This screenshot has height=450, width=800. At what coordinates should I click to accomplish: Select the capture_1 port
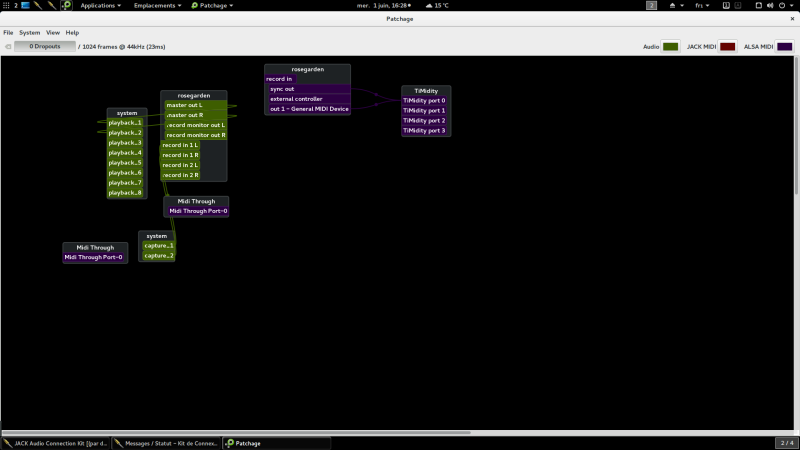click(x=159, y=246)
